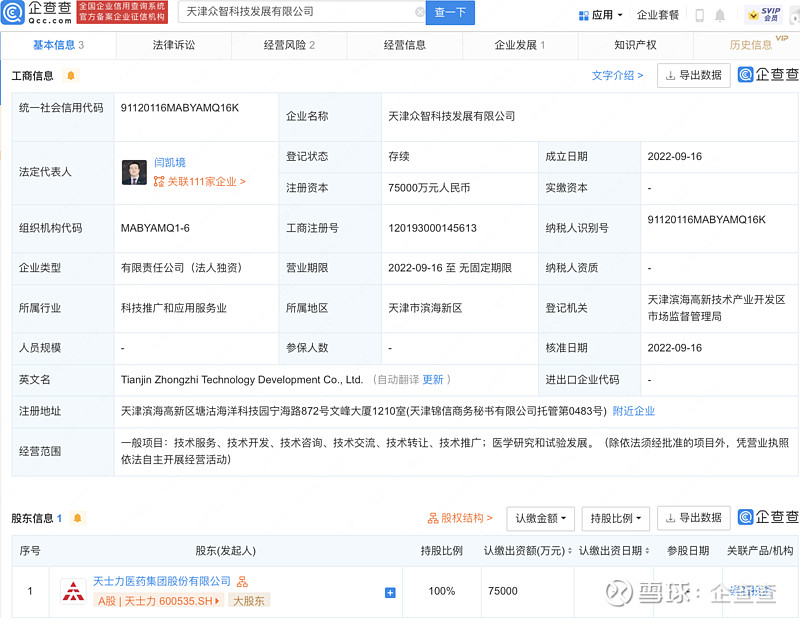The height and width of the screenshot is (618, 800).
Task: Click the download icon in upper 导出数据 button
Action: click(x=670, y=76)
